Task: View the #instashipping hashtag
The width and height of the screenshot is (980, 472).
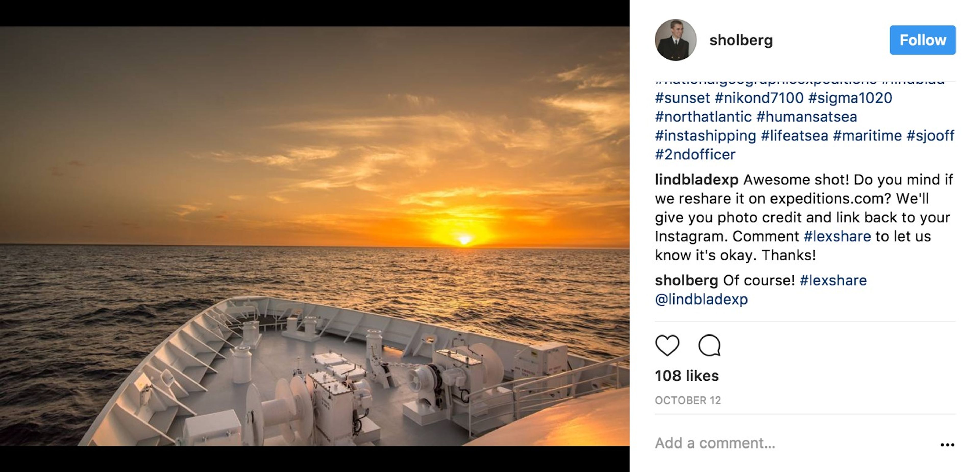Action: pos(705,136)
